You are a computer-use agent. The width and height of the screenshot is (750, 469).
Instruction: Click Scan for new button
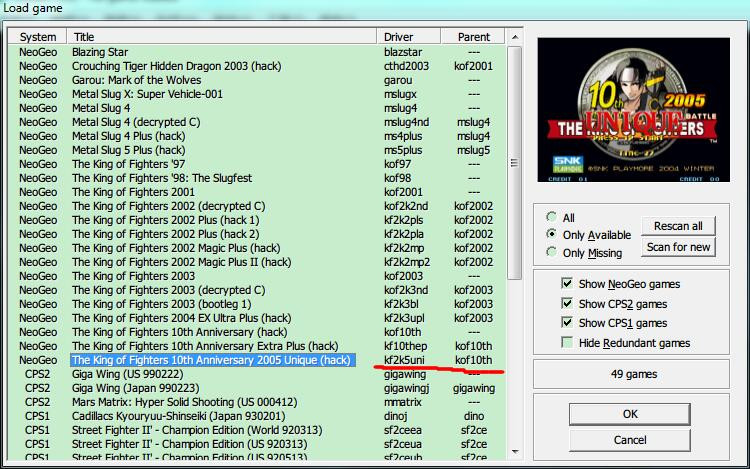pyautogui.click(x=678, y=247)
